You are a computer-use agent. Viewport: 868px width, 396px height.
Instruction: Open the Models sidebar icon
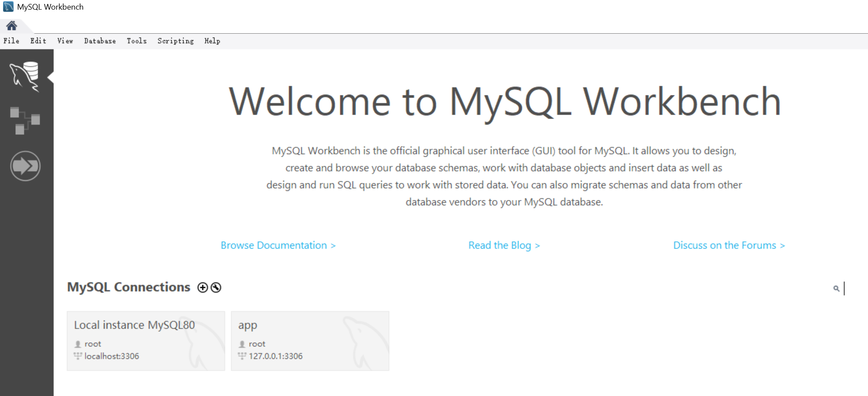[25, 120]
